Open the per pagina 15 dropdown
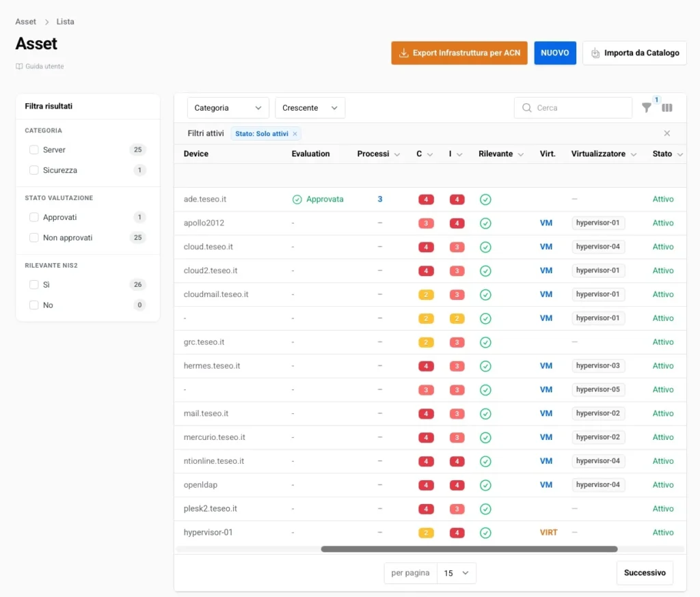700x597 pixels. 456,573
